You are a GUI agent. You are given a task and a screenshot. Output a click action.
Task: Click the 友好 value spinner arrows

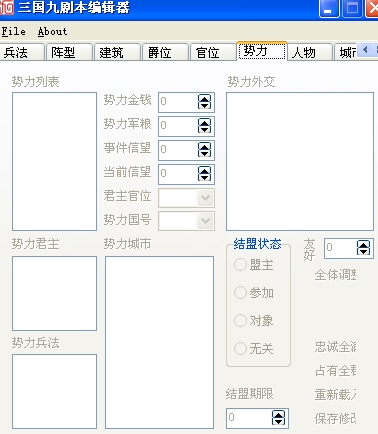pyautogui.click(x=363, y=248)
